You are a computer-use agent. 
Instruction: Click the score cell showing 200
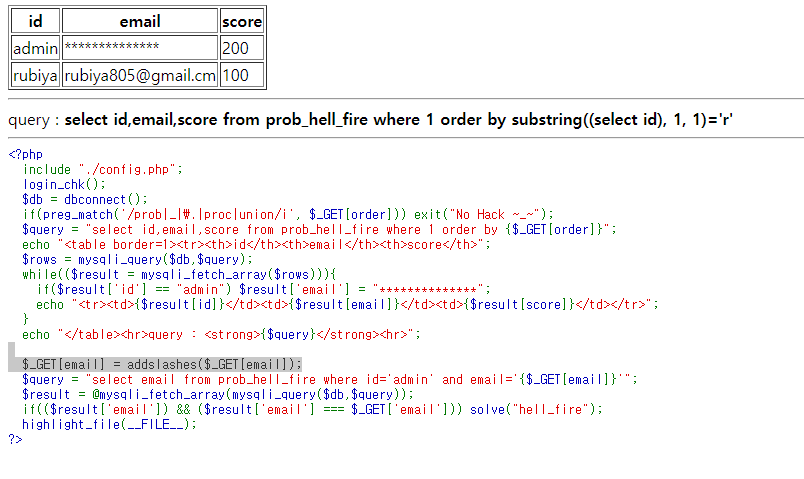click(x=242, y=48)
